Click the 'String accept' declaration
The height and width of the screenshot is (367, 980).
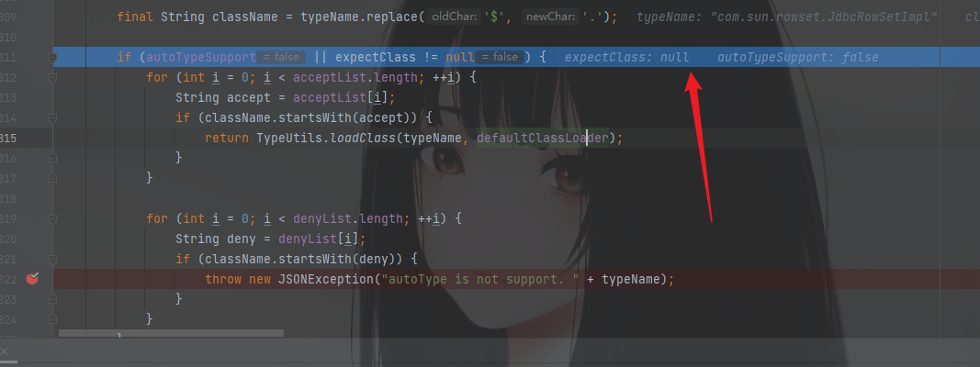223,97
